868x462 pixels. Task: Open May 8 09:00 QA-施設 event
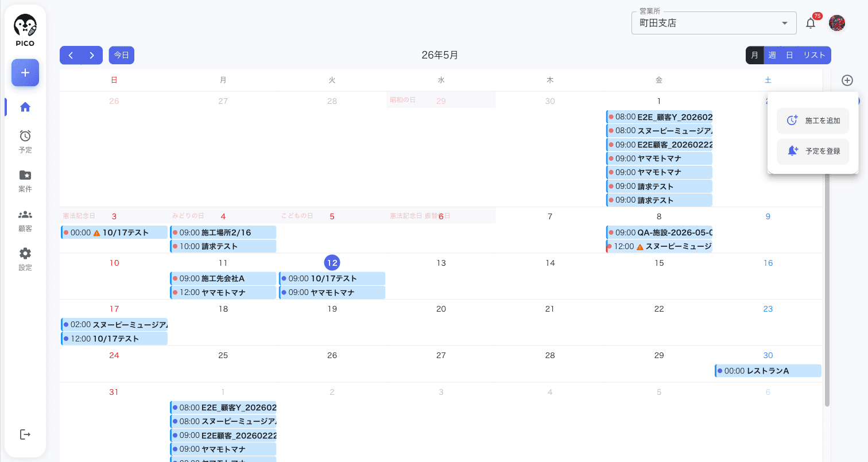pyautogui.click(x=660, y=232)
